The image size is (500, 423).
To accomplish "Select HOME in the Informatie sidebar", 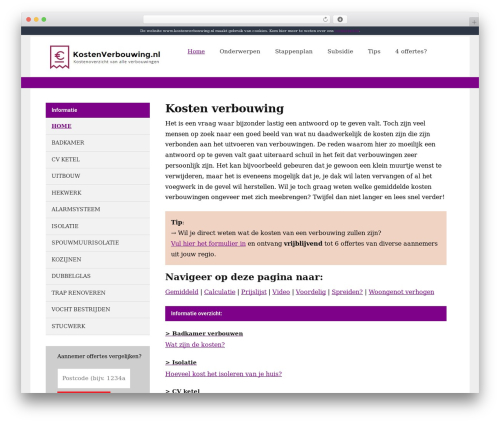I will 98,126.
